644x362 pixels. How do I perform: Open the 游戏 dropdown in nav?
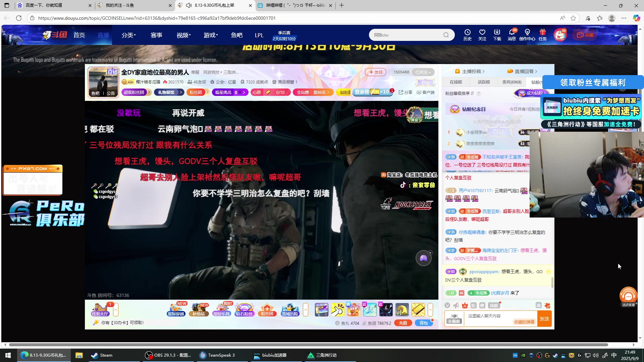(211, 35)
